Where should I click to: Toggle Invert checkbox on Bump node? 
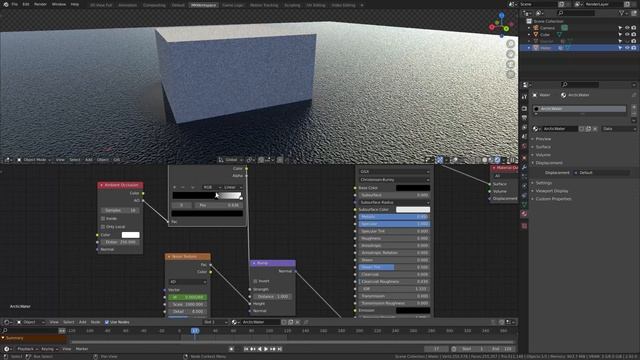tap(255, 281)
